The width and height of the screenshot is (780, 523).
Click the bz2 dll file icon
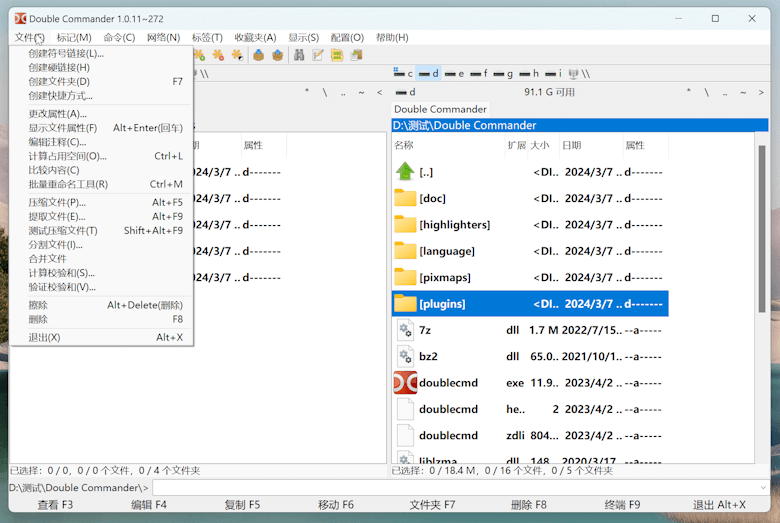405,356
